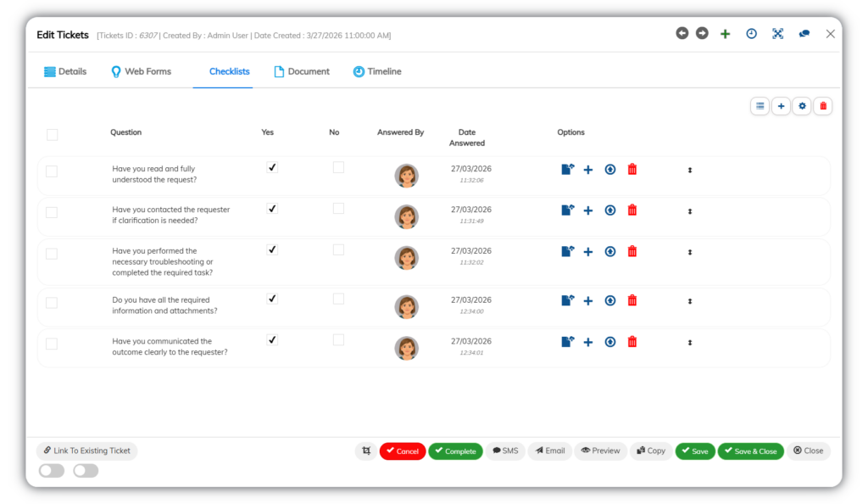Select row checkbox for 'necessary troubleshooting' question

click(52, 254)
